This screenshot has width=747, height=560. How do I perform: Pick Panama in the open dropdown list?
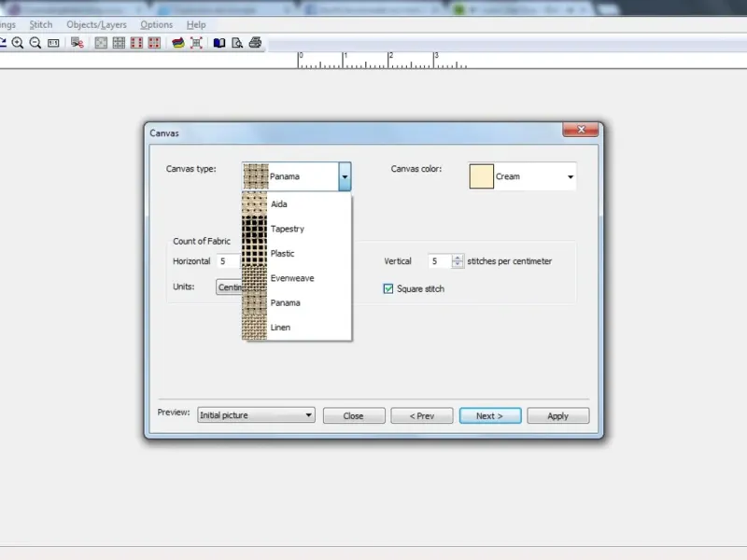pyautogui.click(x=297, y=303)
